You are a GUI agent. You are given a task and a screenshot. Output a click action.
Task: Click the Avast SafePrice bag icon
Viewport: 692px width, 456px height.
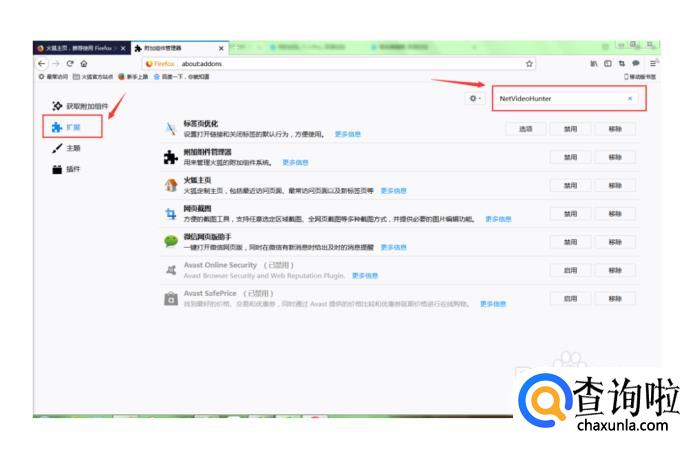tap(171, 299)
